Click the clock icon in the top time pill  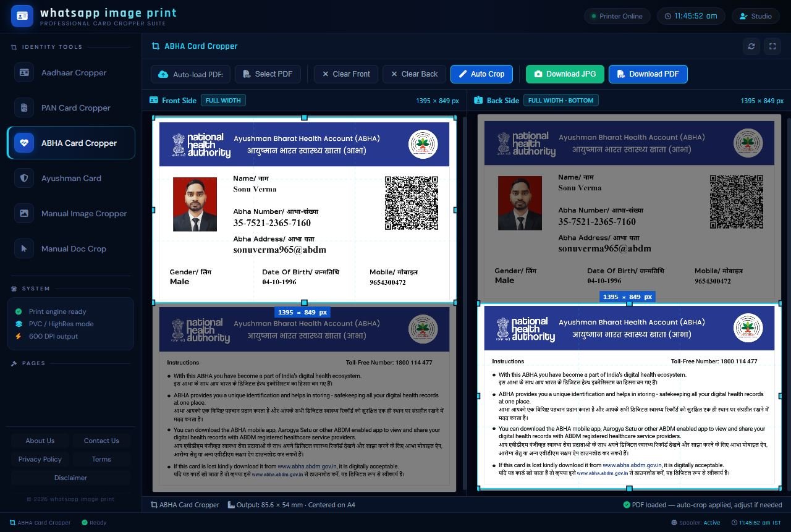[668, 16]
